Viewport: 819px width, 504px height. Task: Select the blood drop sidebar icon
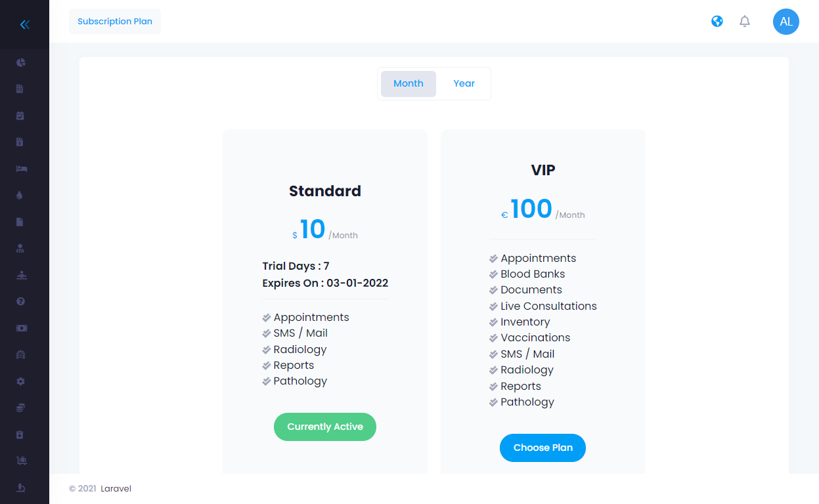[x=20, y=195]
